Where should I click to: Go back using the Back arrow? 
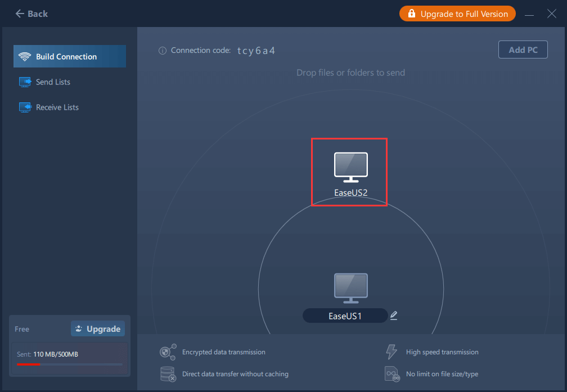pyautogui.click(x=31, y=13)
